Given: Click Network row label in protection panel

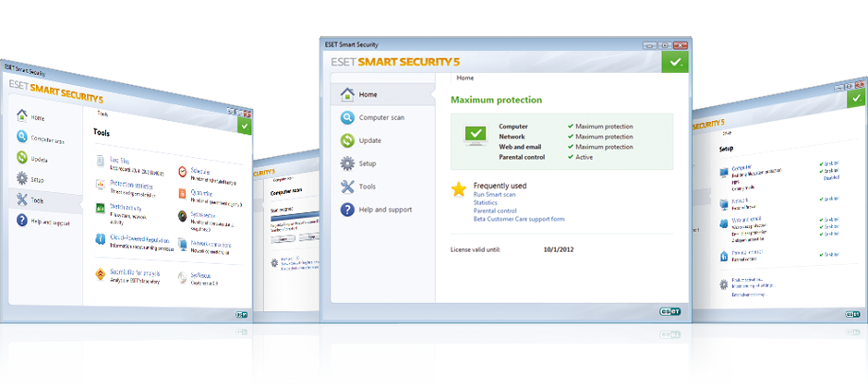Looking at the screenshot, I should click(x=512, y=137).
